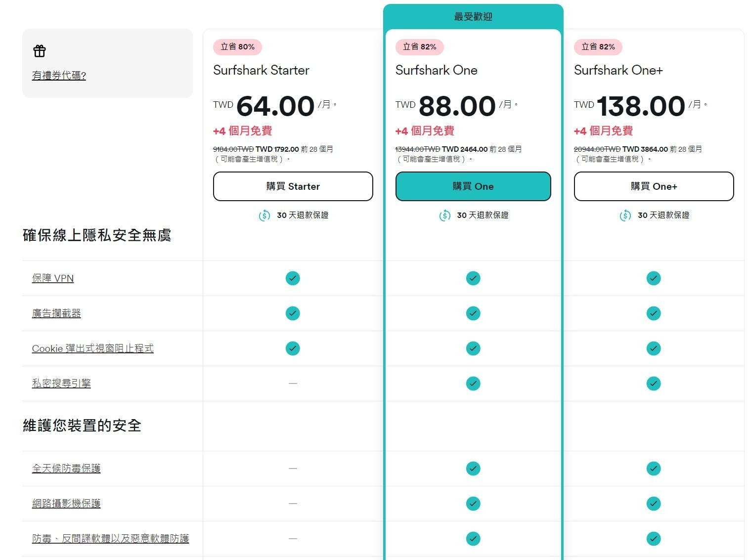Screen dimensions: 748x560
Task: Click 30 天退款保證 text under Starter
Action: pos(303,215)
